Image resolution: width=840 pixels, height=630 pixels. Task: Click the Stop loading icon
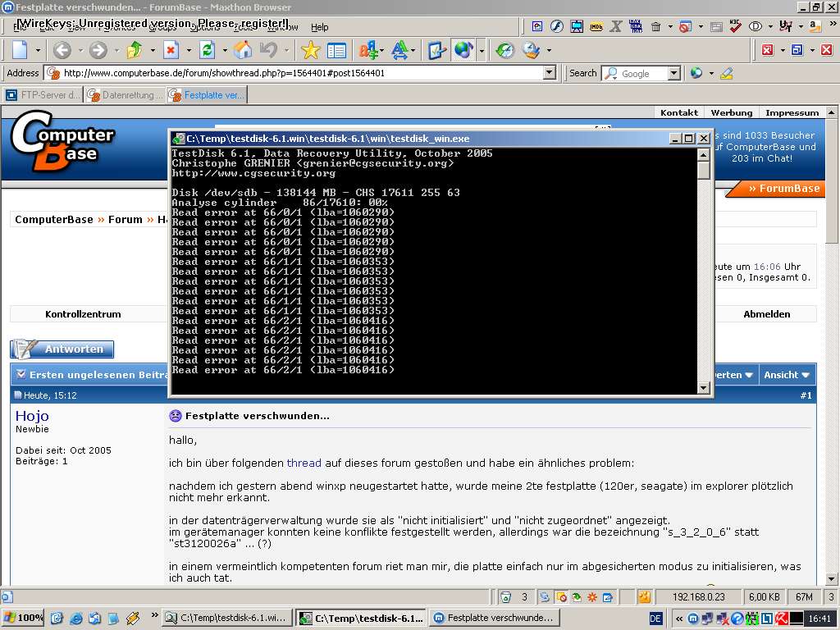[171, 50]
